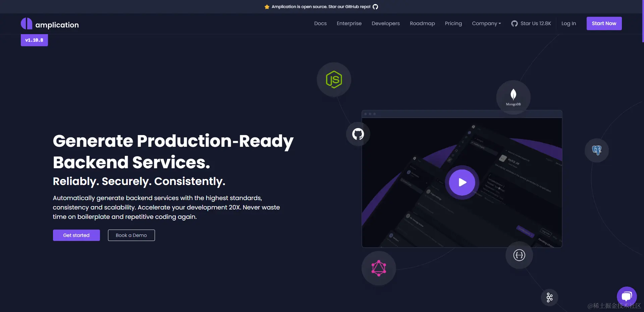The image size is (644, 312).
Task: Open the chat widget bubble
Action: [x=627, y=296]
